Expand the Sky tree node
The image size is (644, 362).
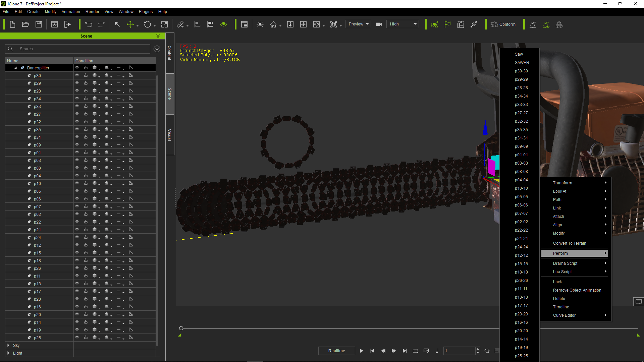coord(8,345)
